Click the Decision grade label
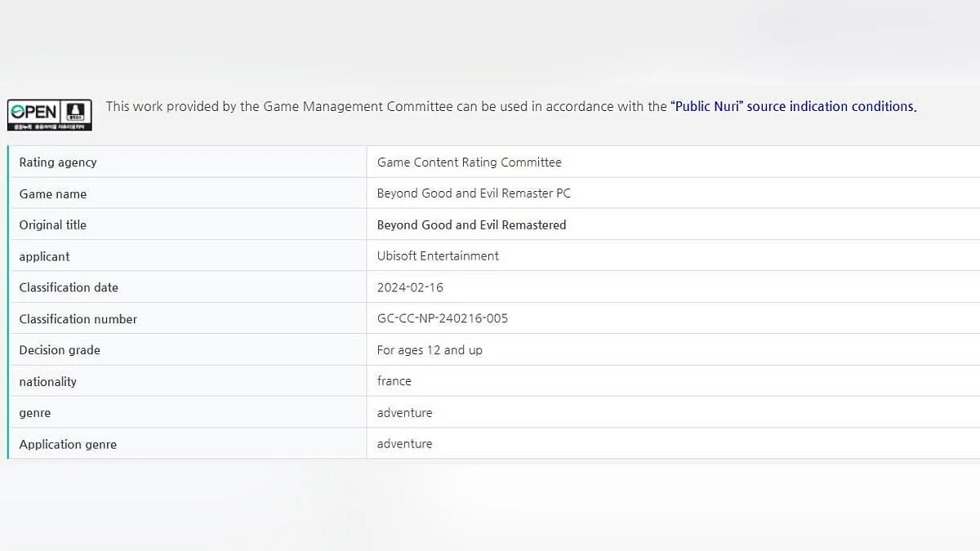The height and width of the screenshot is (551, 980). pyautogui.click(x=60, y=350)
